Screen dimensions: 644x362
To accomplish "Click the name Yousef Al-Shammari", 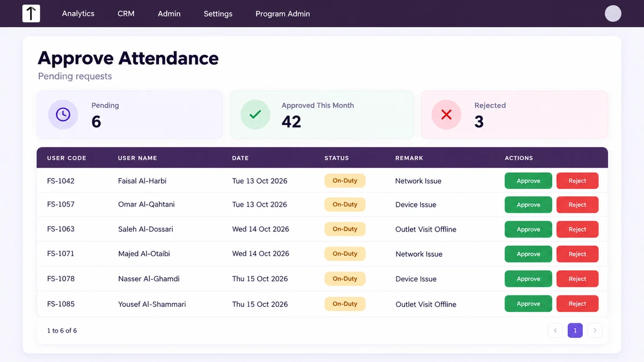I will coord(152,304).
